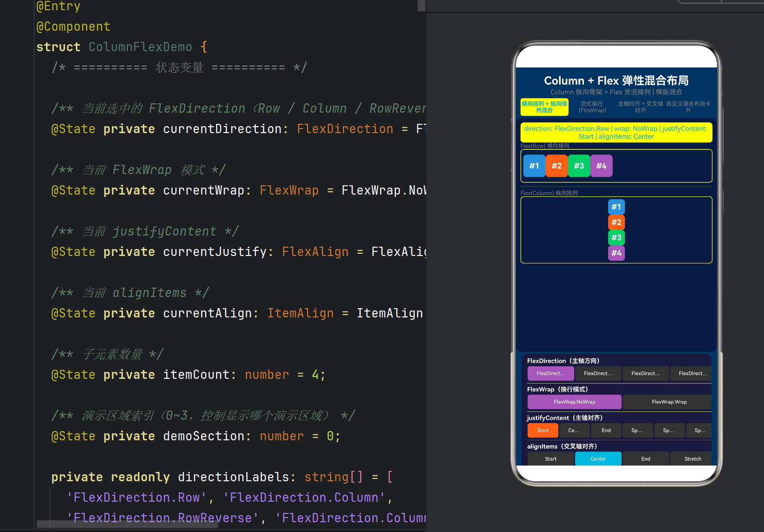This screenshot has height=532, width=764.
Task: Choose FlexWrap.Wrap wrap mode
Action: pyautogui.click(x=667, y=402)
